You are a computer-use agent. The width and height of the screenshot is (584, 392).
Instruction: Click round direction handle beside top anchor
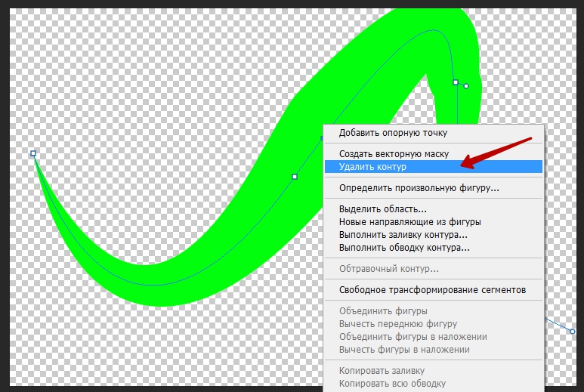point(466,86)
